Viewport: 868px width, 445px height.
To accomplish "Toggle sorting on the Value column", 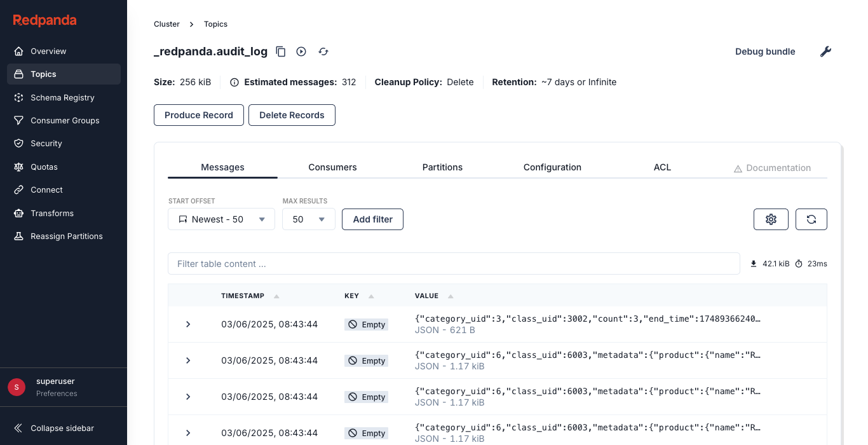I will click(x=450, y=296).
